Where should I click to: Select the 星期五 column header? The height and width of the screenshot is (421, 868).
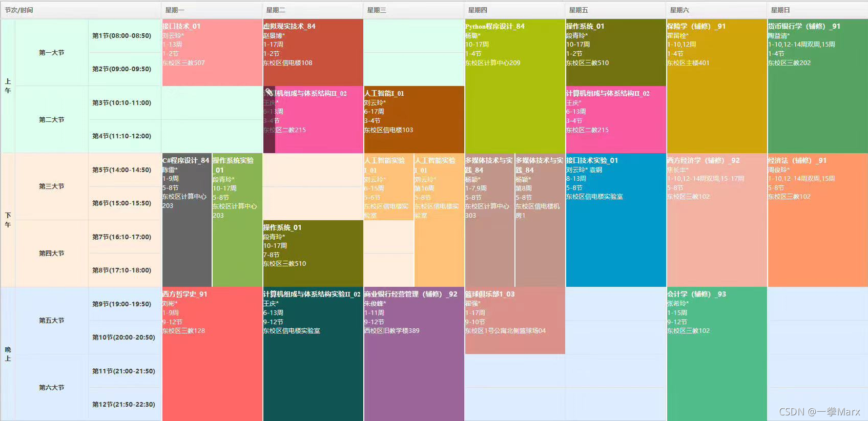click(x=615, y=10)
